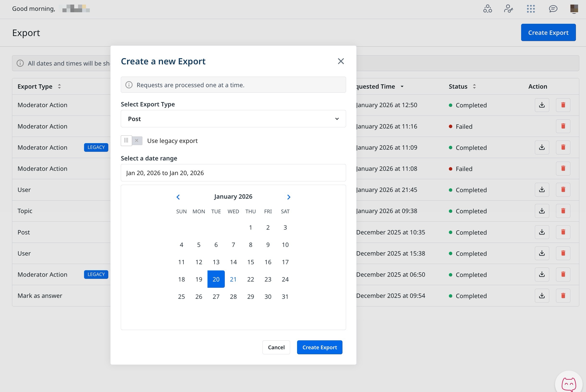Close the Create a new Export dialog

341,61
